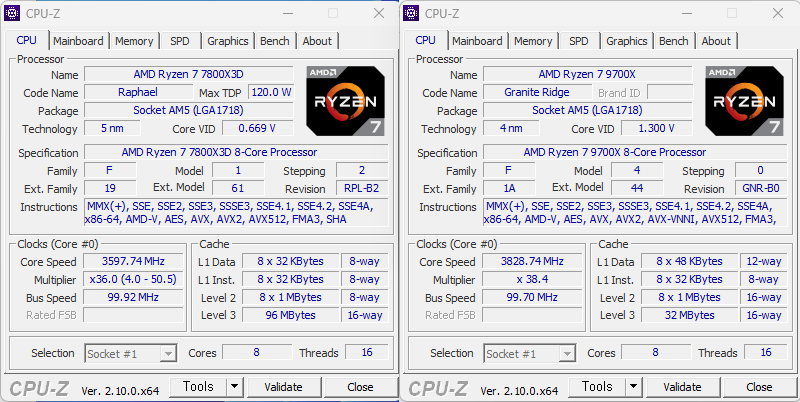Open the Mainboard tab in the 7800X3D window
Screen dimensions: 800x402
tap(78, 41)
